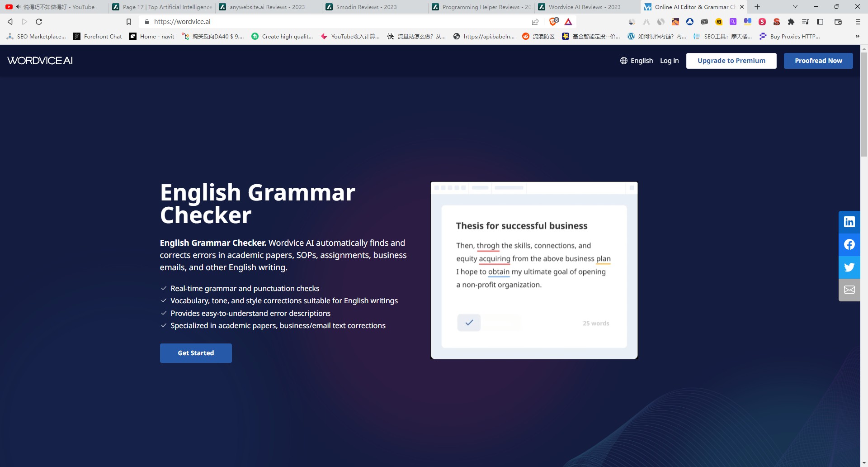Click the Get Started button
868x467 pixels.
click(196, 353)
